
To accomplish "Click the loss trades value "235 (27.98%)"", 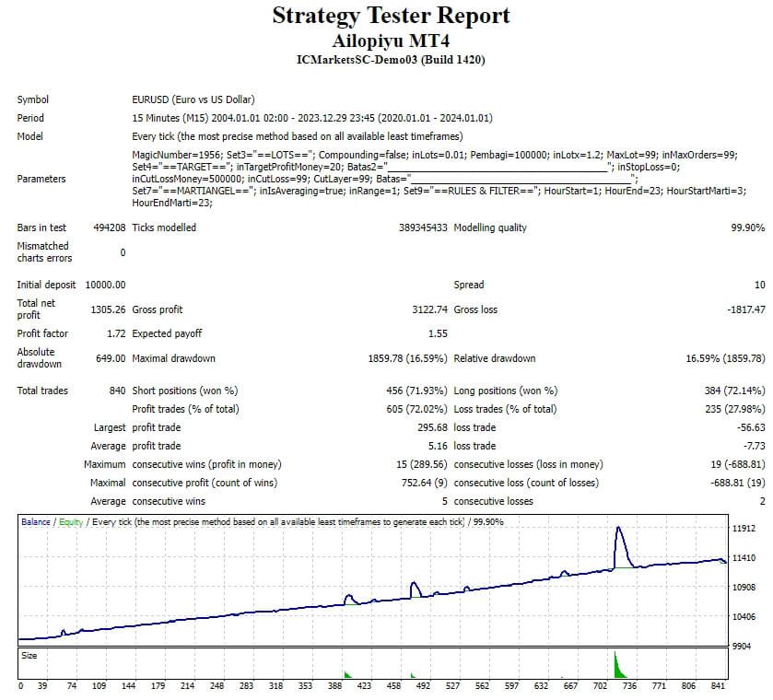I will click(735, 409).
